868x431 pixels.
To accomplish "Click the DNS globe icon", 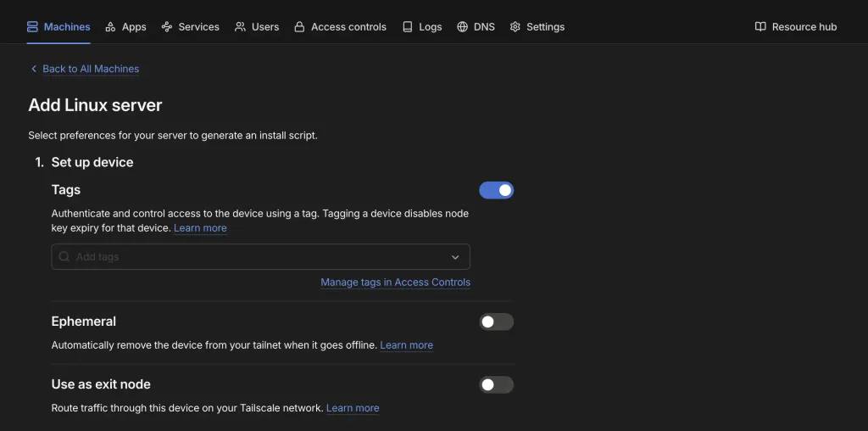I will [x=462, y=26].
